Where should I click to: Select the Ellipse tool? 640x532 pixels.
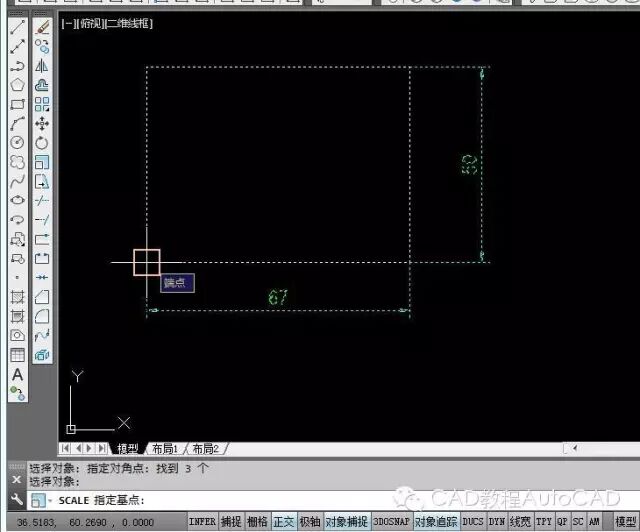click(17, 200)
